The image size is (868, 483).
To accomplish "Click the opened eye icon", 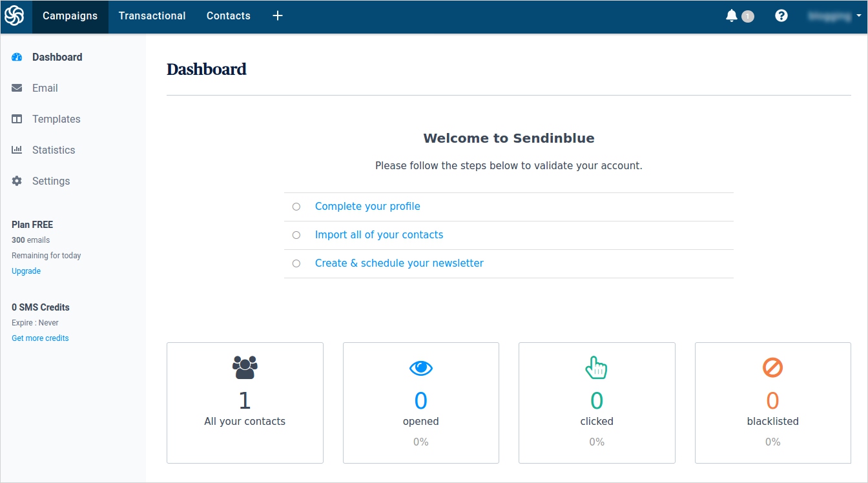I will [420, 368].
